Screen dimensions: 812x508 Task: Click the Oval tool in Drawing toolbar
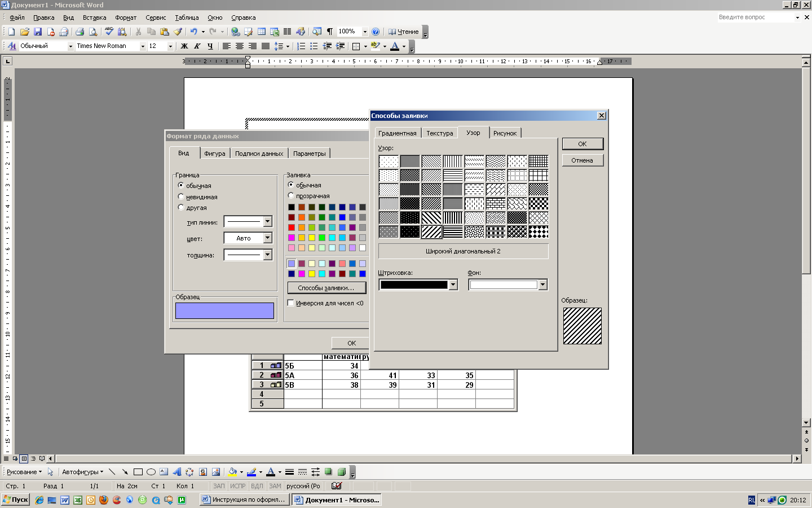[151, 472]
